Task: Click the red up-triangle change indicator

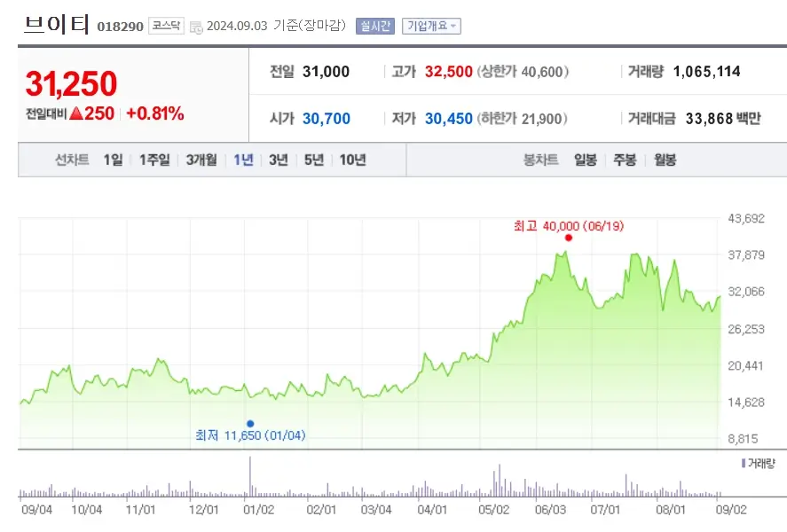Action: click(76, 113)
